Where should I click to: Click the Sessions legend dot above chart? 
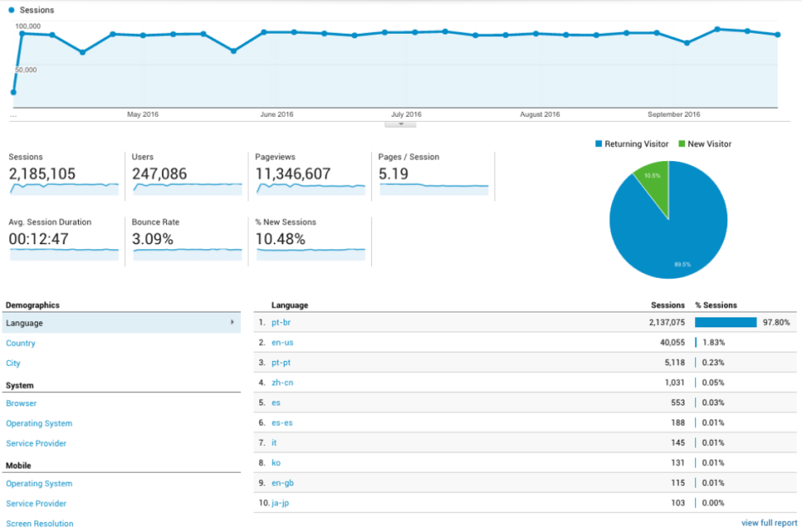[x=12, y=10]
